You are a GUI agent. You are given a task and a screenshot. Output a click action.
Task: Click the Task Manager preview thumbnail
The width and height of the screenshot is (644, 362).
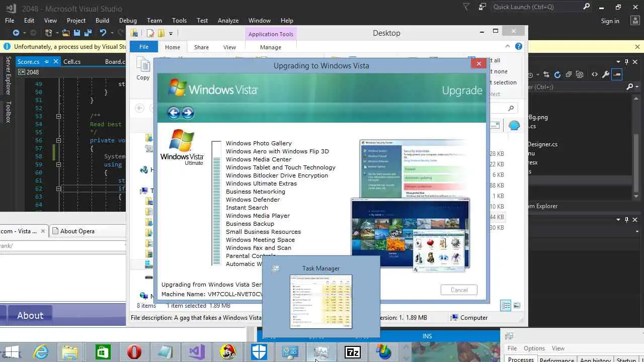coord(321,301)
